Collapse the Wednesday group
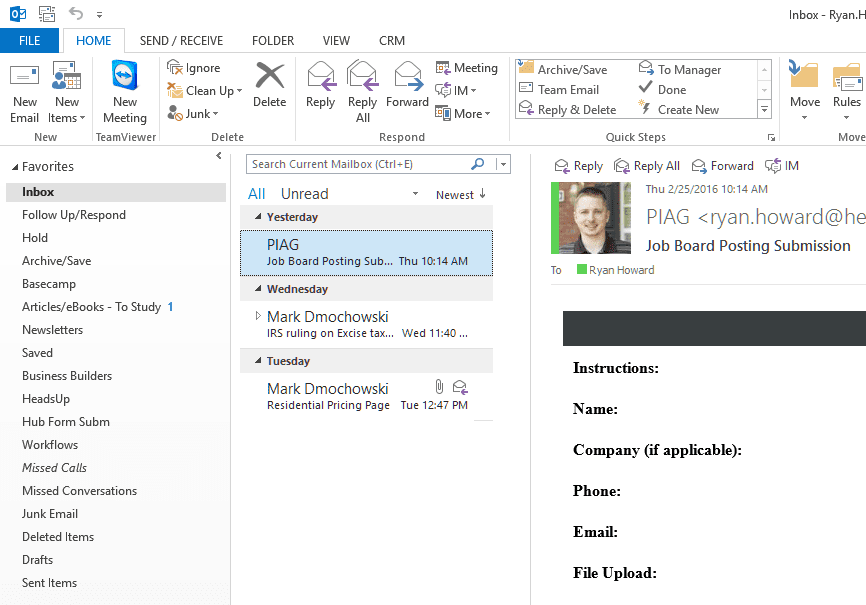Viewport: 866px width, 605px height. click(258, 289)
